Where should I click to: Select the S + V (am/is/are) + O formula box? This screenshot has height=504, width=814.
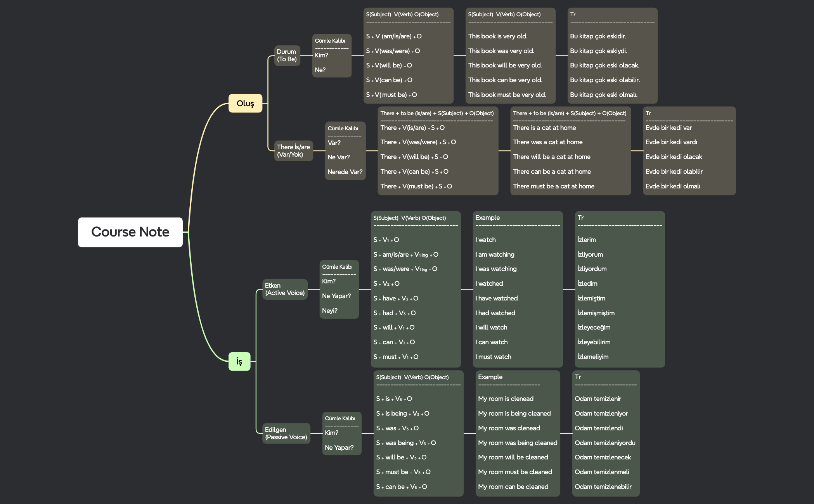(x=408, y=55)
